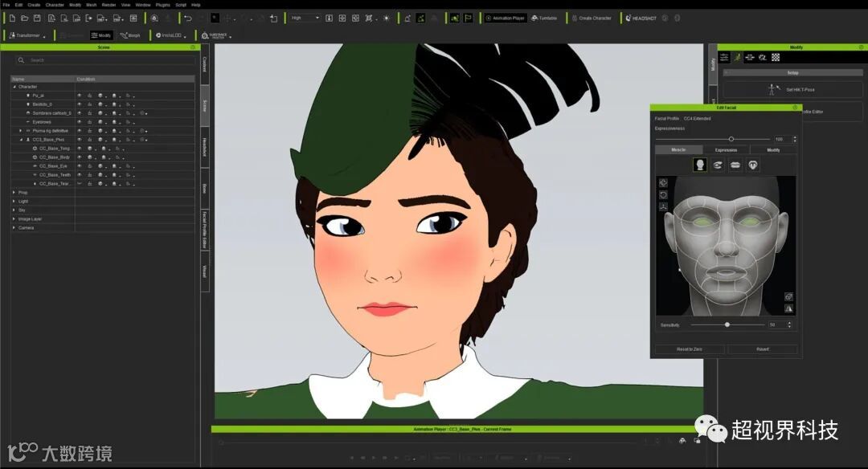Screen dimensions: 868x469
Task: Expand the Prop tree node
Action: tap(14, 193)
